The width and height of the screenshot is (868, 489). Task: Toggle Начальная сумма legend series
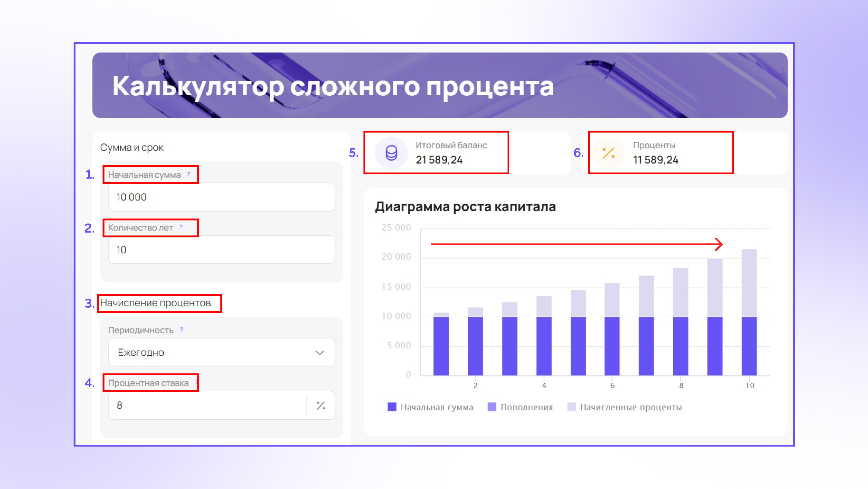430,407
